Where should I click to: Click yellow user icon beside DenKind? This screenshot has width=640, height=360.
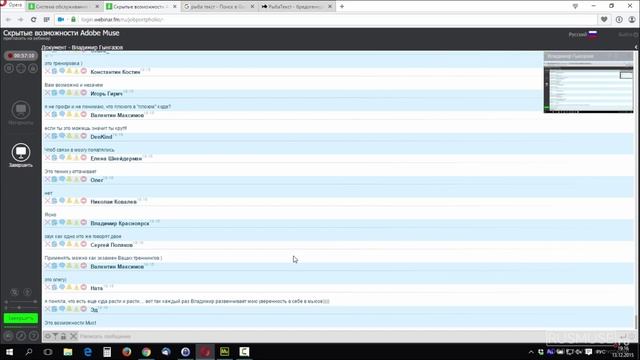69,136
